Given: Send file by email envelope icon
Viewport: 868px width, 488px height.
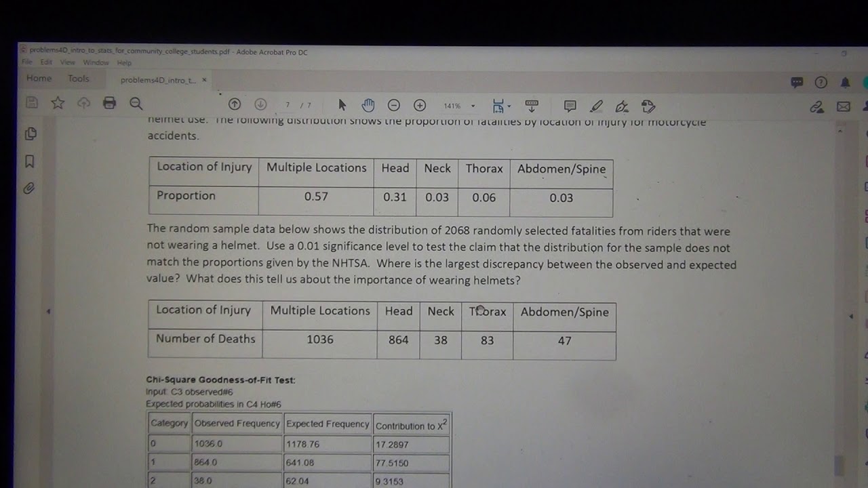Looking at the screenshot, I should click(843, 107).
